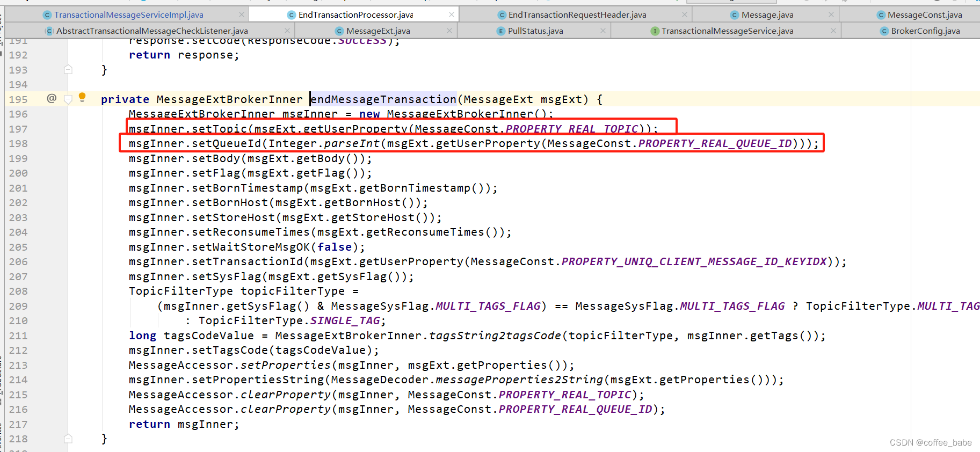The image size is (980, 452).
Task: Click tagsString2tagsCode method on line 211
Action: 495,336
